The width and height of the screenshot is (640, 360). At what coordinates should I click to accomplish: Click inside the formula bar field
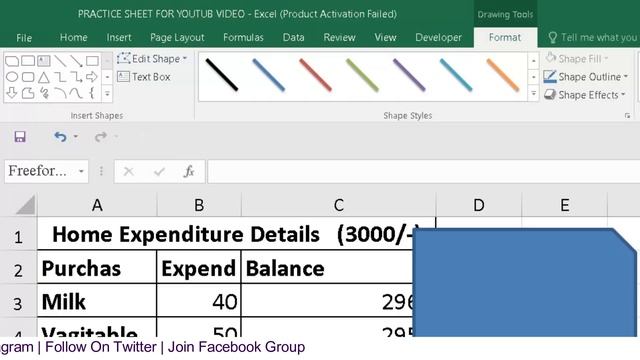[x=424, y=171]
